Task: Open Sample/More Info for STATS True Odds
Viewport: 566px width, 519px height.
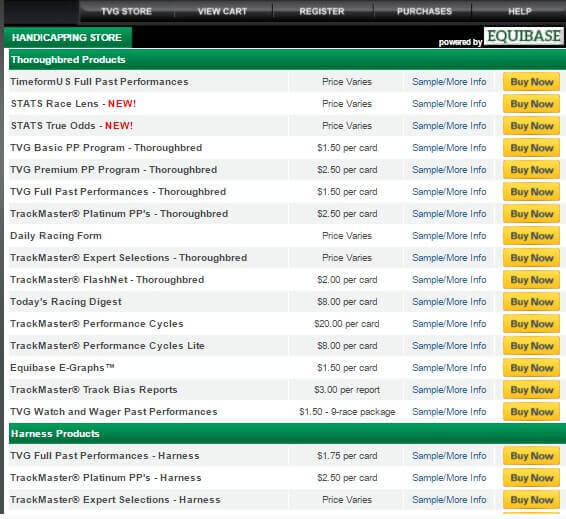Action: pos(449,126)
